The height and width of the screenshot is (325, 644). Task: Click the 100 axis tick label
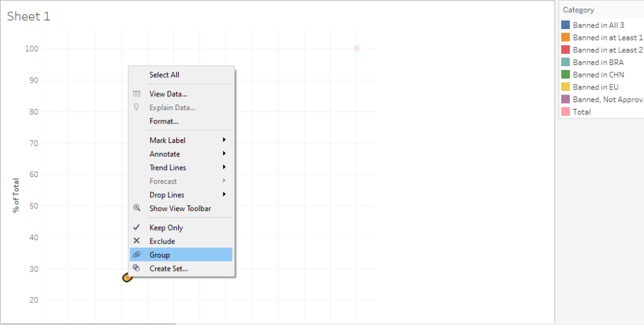click(31, 48)
